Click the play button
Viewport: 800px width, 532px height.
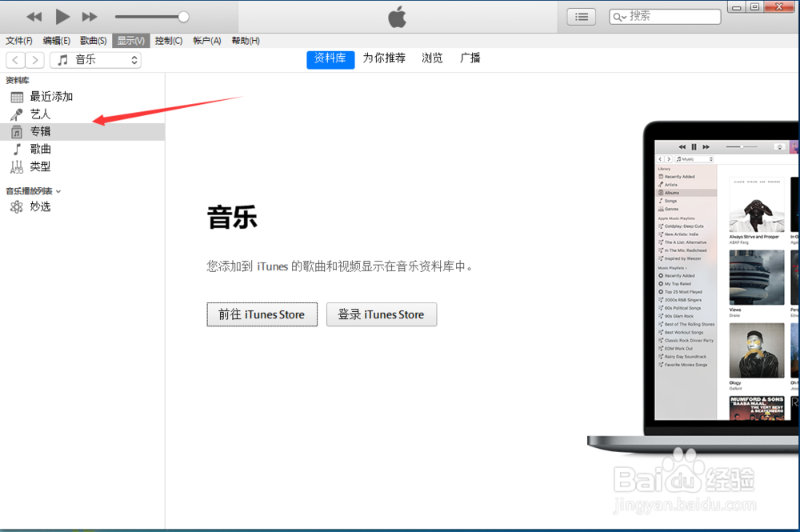click(62, 17)
